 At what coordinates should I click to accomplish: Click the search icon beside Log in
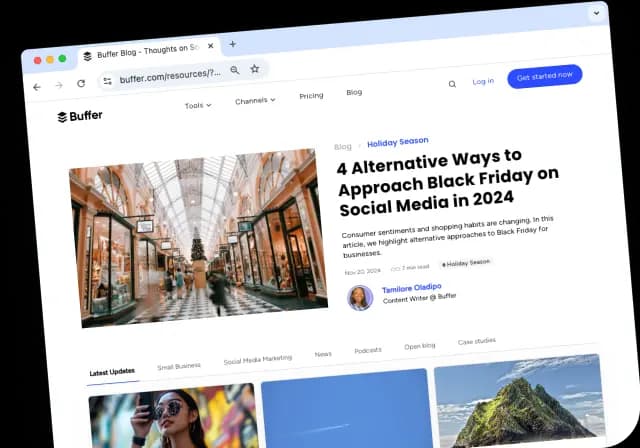[452, 84]
